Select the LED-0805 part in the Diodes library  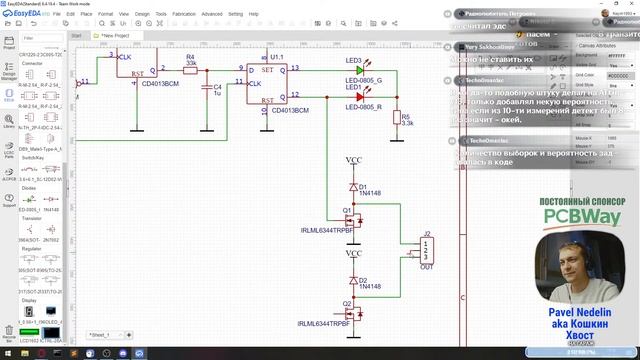point(29,202)
